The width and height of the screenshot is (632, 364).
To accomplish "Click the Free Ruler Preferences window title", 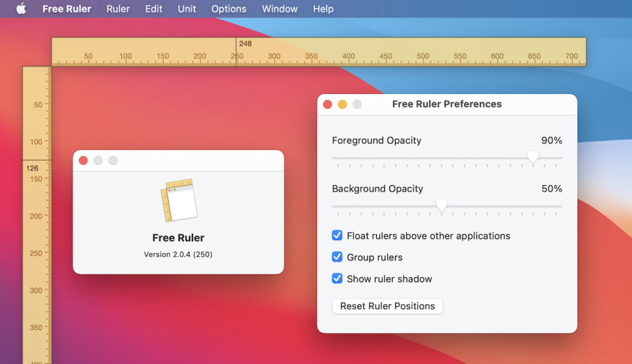I will 447,104.
